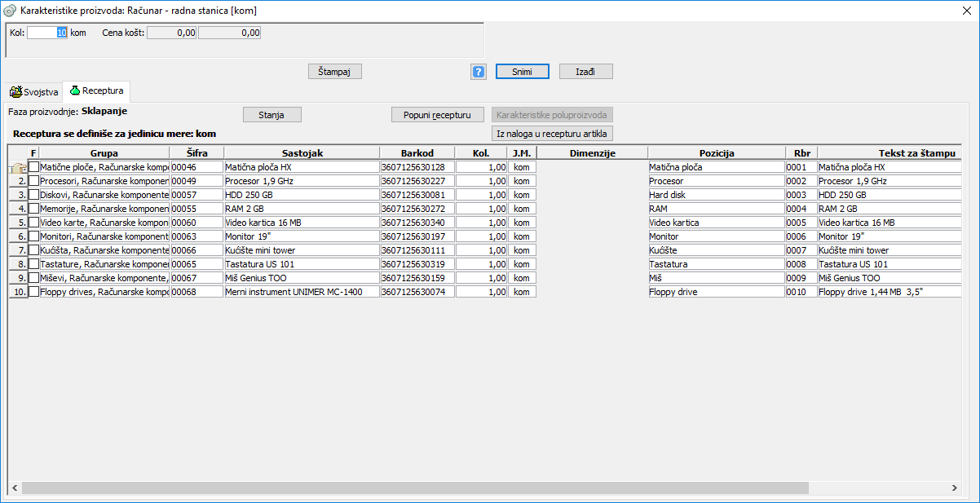Click Popuni recepturu button

click(437, 115)
